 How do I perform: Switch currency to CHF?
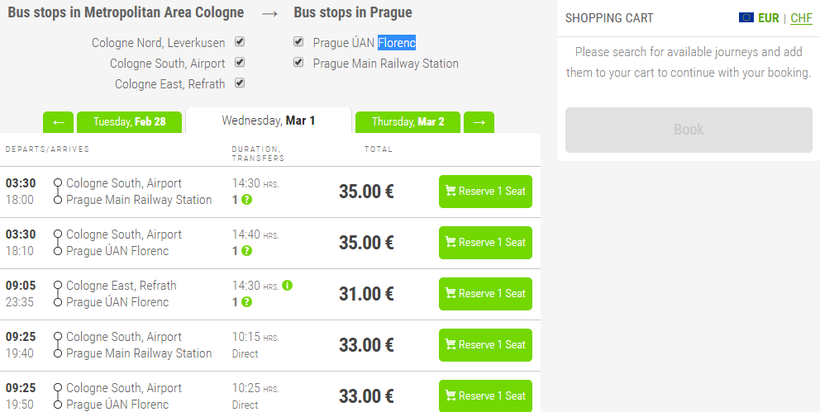pyautogui.click(x=801, y=18)
